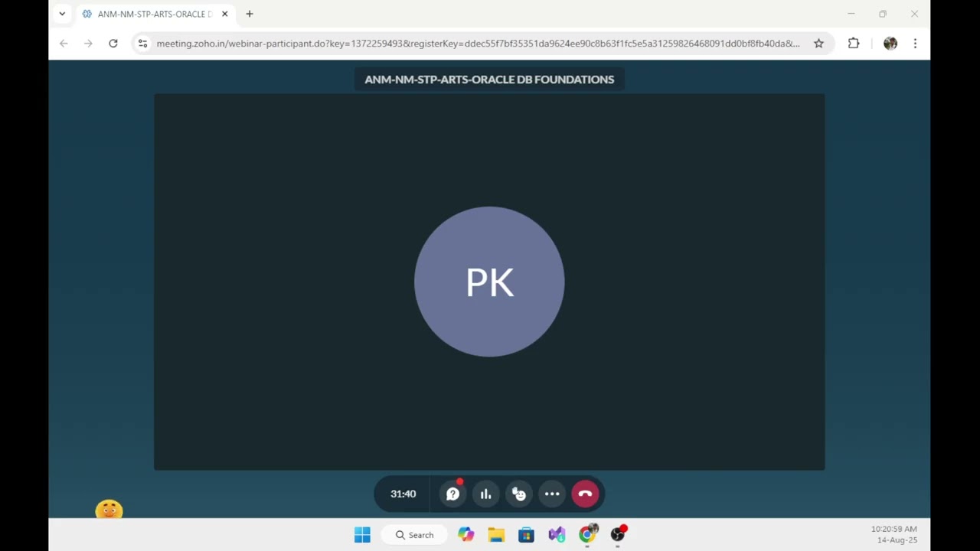
Task: Click the webinar title ANM-NM-STP-ARTS-ORACLE DB FOUNDATIONS
Action: click(x=489, y=80)
